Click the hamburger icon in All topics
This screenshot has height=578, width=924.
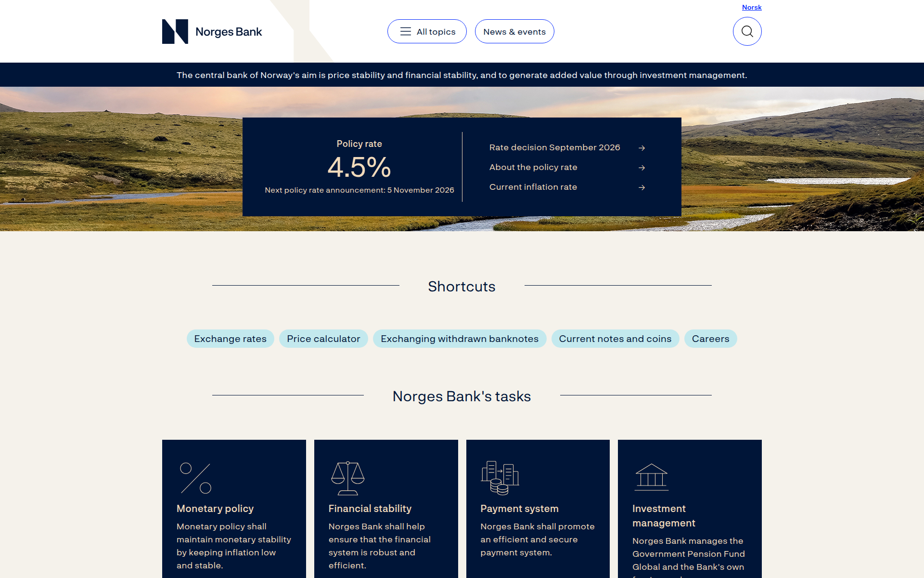pyautogui.click(x=406, y=31)
